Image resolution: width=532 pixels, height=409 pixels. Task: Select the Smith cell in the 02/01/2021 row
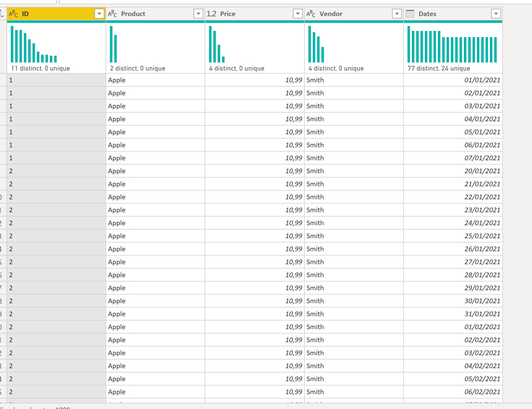[354, 93]
